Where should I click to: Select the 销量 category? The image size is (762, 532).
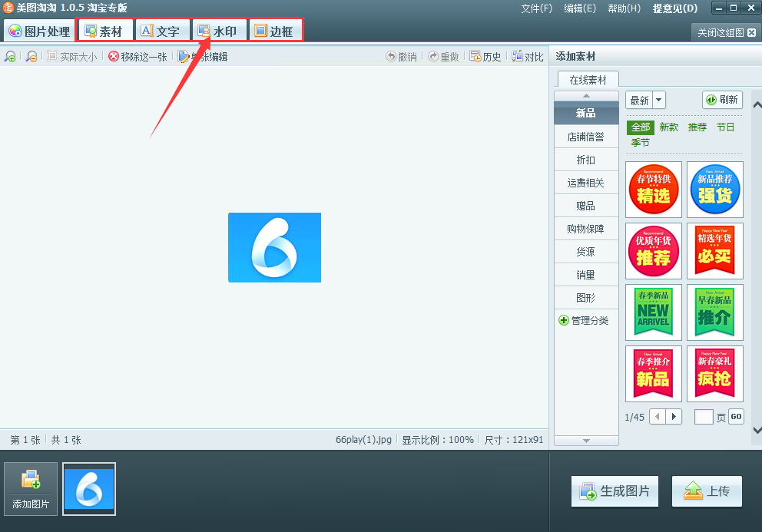tap(586, 275)
